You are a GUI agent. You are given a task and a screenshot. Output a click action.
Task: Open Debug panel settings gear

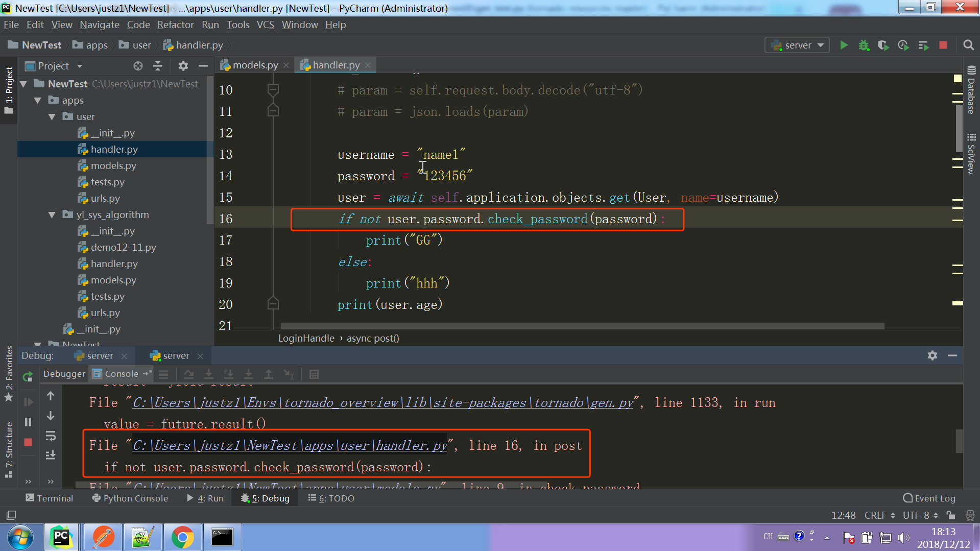(x=933, y=355)
